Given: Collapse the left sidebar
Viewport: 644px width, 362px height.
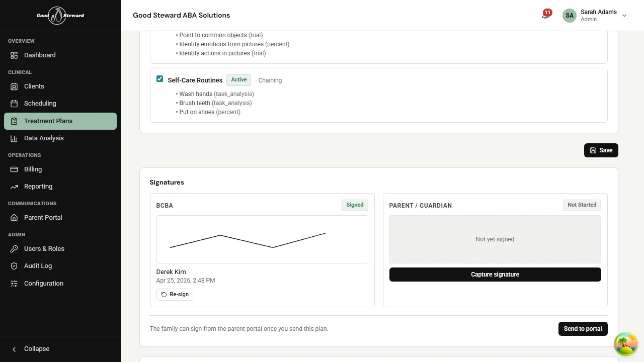Looking at the screenshot, I should (30, 348).
